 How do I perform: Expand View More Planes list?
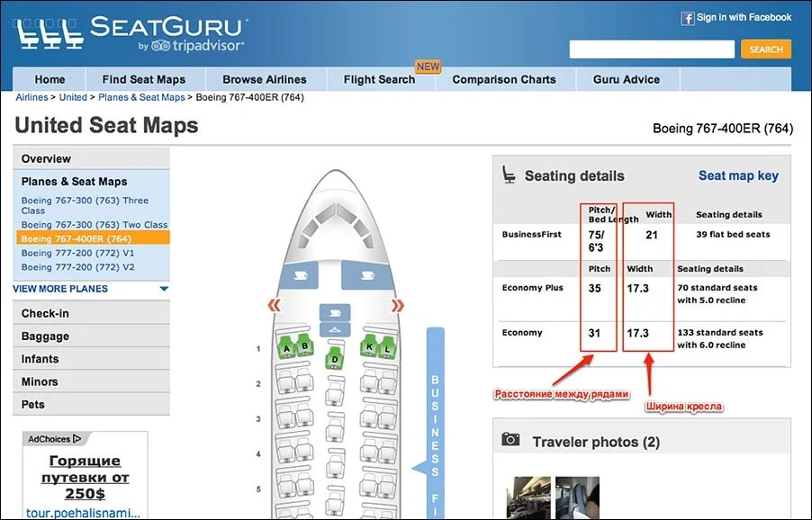164,289
